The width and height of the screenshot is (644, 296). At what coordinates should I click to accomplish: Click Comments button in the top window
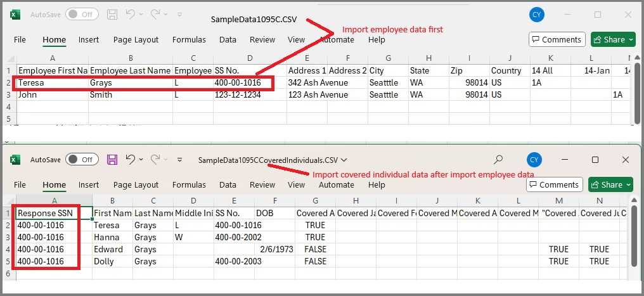pyautogui.click(x=556, y=39)
